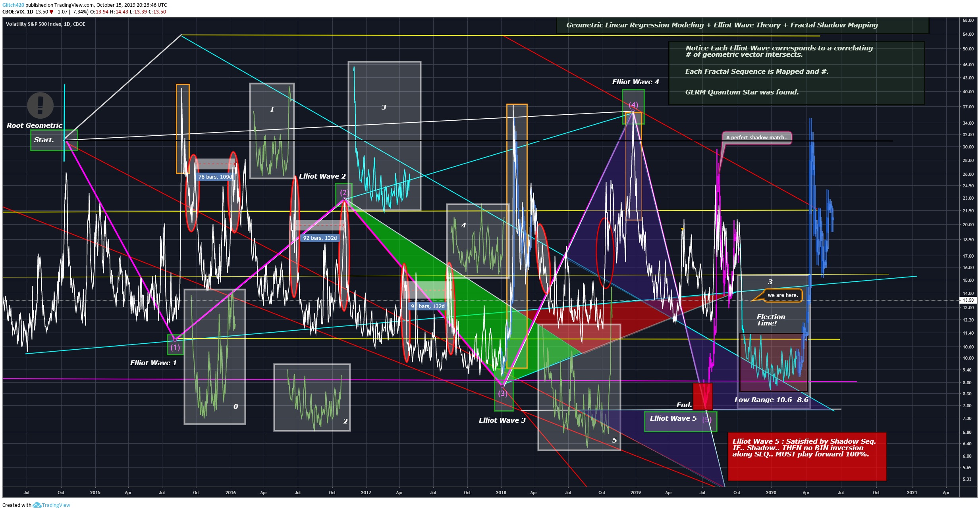The image size is (980, 512).
Task: Click the fractal box labeled '2'
Action: [312, 397]
